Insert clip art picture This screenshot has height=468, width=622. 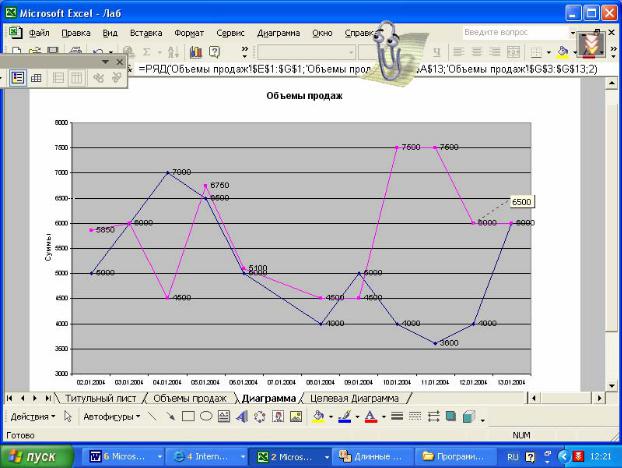tap(278, 416)
